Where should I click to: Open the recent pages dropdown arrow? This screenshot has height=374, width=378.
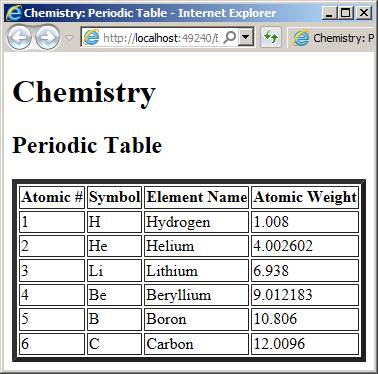[x=69, y=38]
